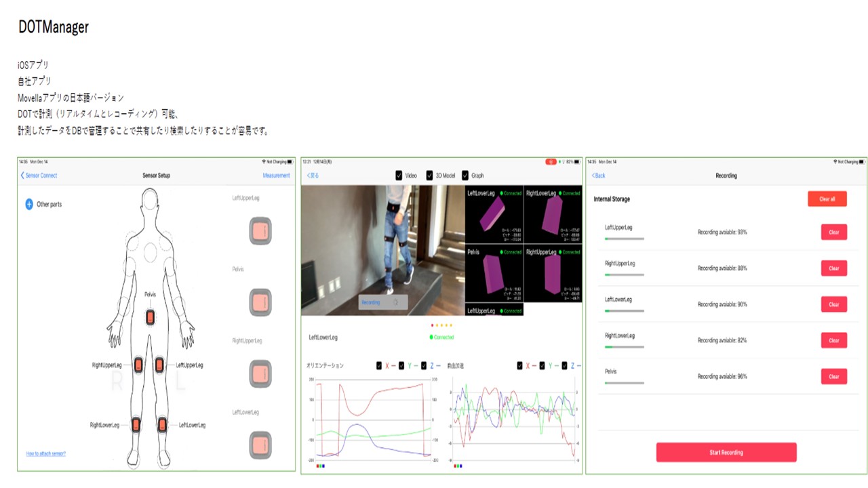868x488 pixels.
Task: Go back to Sensor Connect
Action: pos(39,176)
